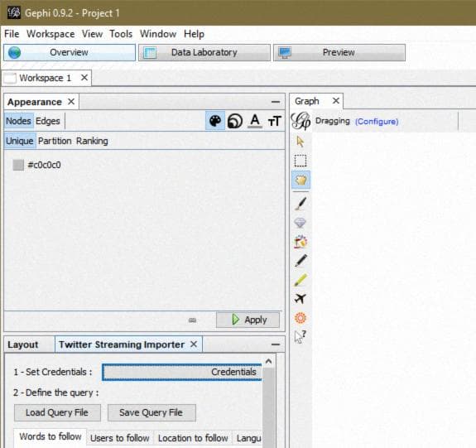Close the Twitter Streaming Importer tab
476x448 pixels.
click(194, 344)
